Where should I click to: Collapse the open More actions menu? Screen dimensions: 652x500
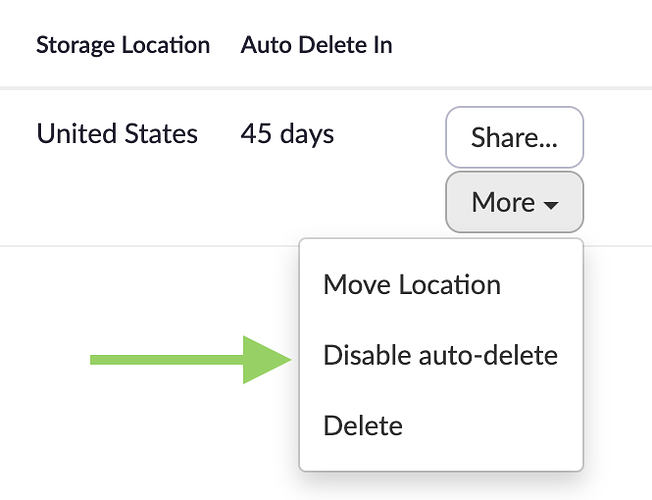click(x=514, y=202)
